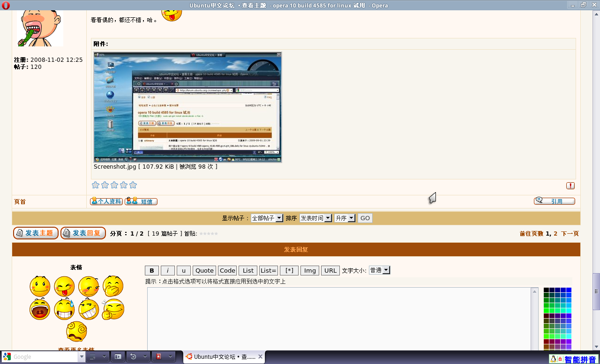
Task: Open the 升序 sort order dropdown
Action: pos(345,218)
